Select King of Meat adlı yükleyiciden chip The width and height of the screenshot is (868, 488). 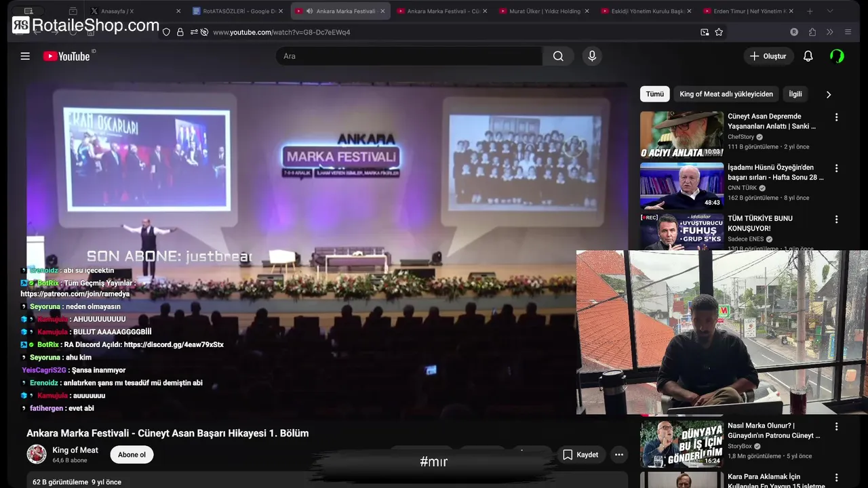coord(726,94)
